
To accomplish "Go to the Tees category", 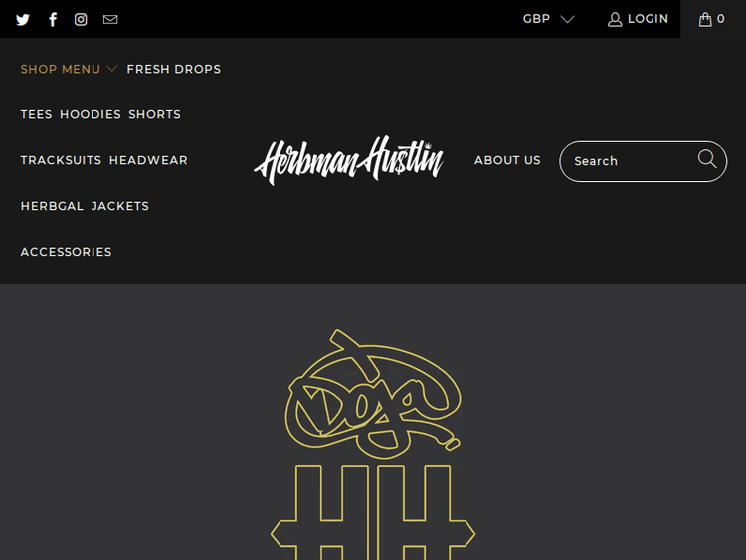I will coord(36,114).
